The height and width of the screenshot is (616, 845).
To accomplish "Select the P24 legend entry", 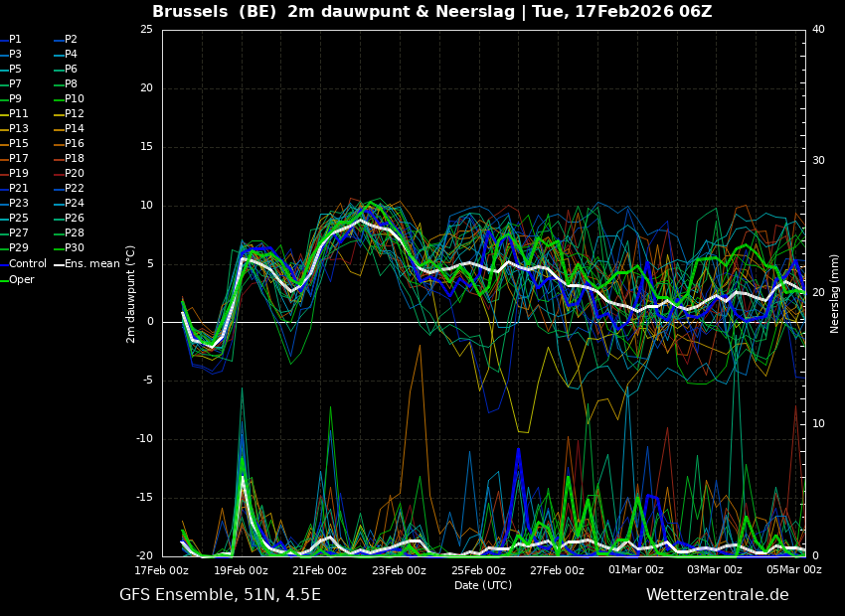I will 75,204.
